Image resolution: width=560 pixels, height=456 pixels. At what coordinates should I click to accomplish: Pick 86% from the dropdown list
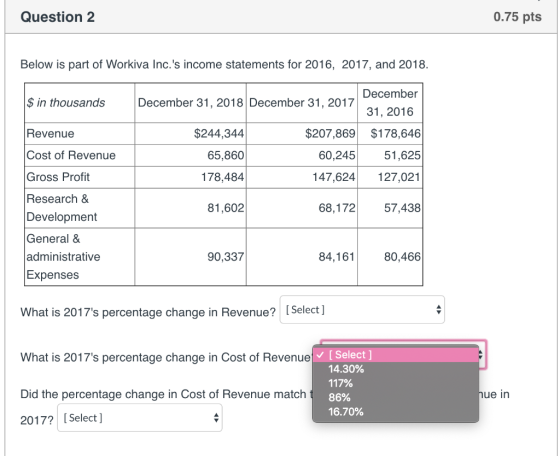(x=395, y=397)
